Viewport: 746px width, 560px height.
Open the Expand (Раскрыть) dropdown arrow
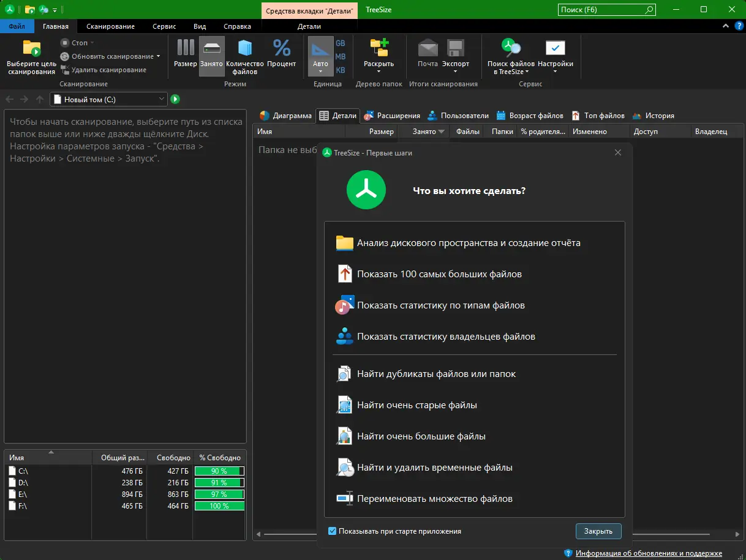click(x=379, y=72)
